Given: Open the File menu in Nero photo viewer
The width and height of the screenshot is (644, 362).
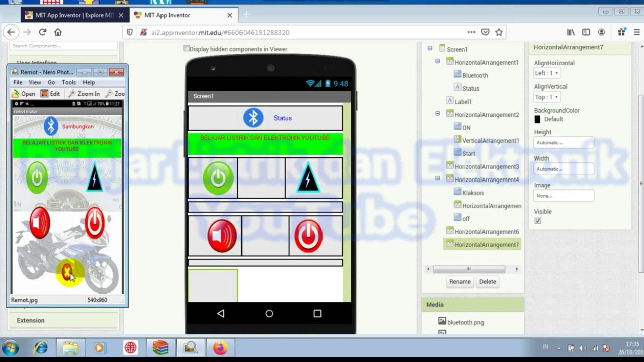Looking at the screenshot, I should [18, 82].
